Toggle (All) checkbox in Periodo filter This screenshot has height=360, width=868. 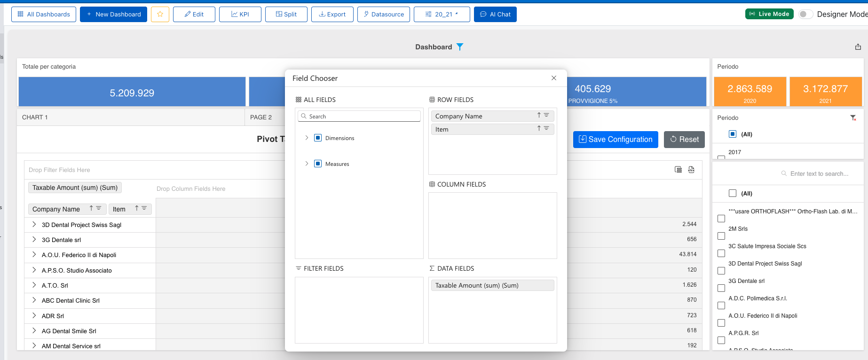(x=733, y=134)
